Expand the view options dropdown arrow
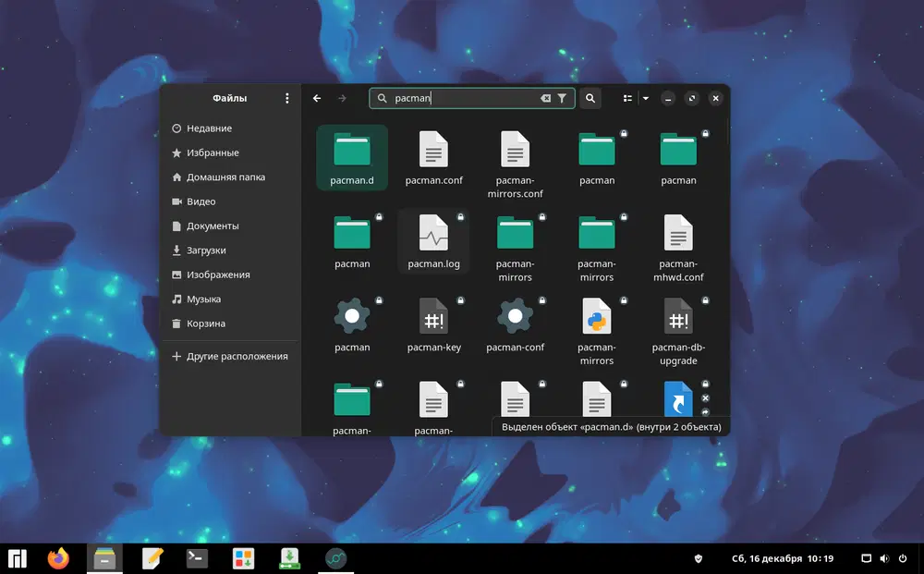Viewport: 924px width, 574px height. click(x=646, y=98)
